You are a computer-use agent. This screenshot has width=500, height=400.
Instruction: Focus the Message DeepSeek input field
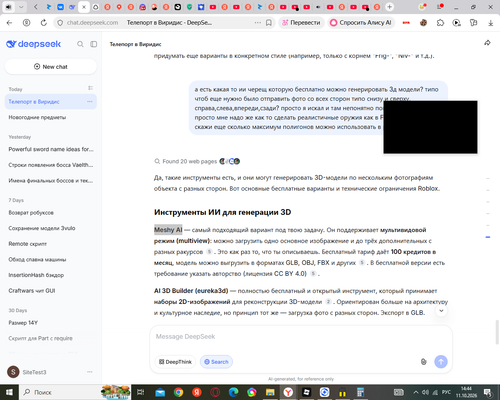(301, 337)
